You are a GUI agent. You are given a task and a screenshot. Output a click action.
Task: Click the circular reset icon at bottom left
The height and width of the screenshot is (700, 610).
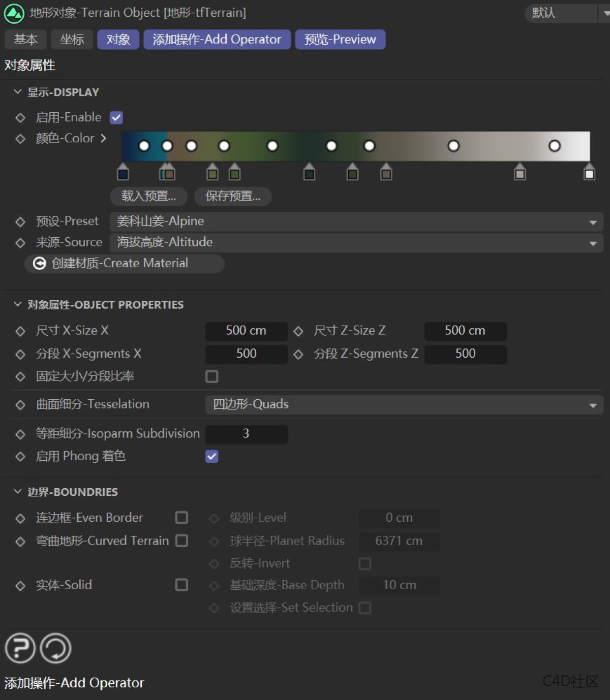pos(55,648)
